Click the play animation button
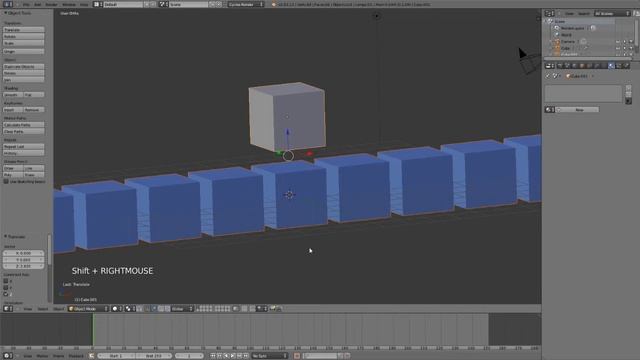The image size is (640, 360). tap(233, 356)
